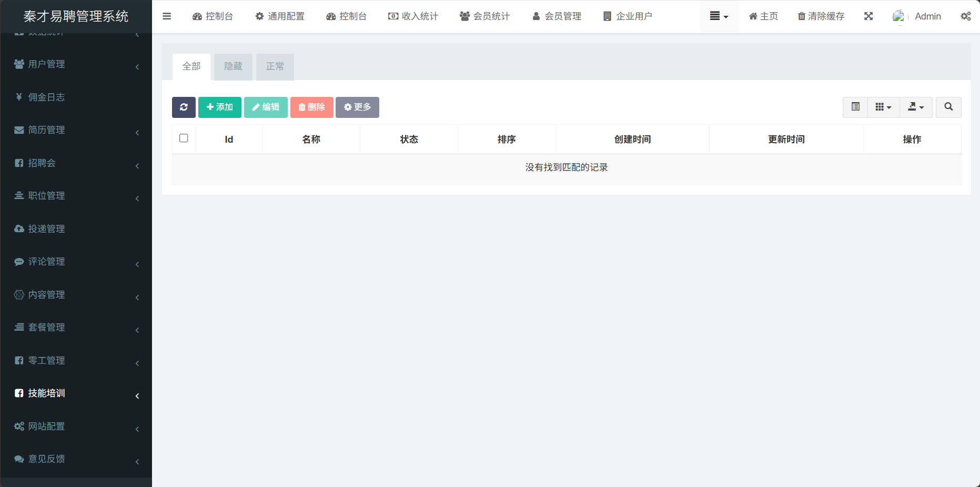Open the 企业用户 tab
The image size is (980, 487).
(628, 16)
